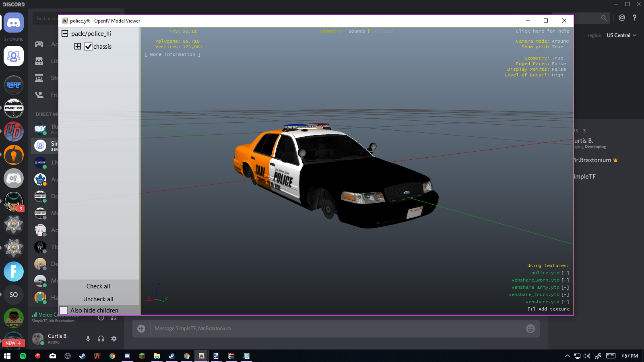Click the add attachment plus button

(141, 329)
